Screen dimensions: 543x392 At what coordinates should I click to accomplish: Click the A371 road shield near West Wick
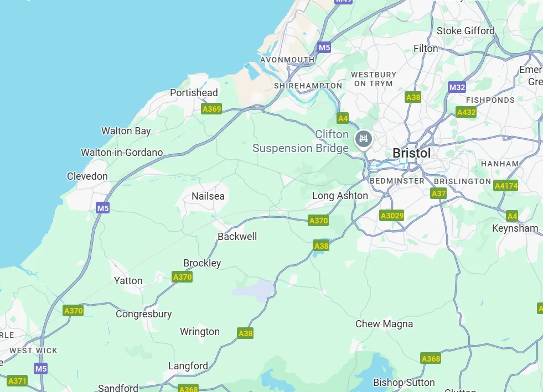pyautogui.click(x=17, y=381)
